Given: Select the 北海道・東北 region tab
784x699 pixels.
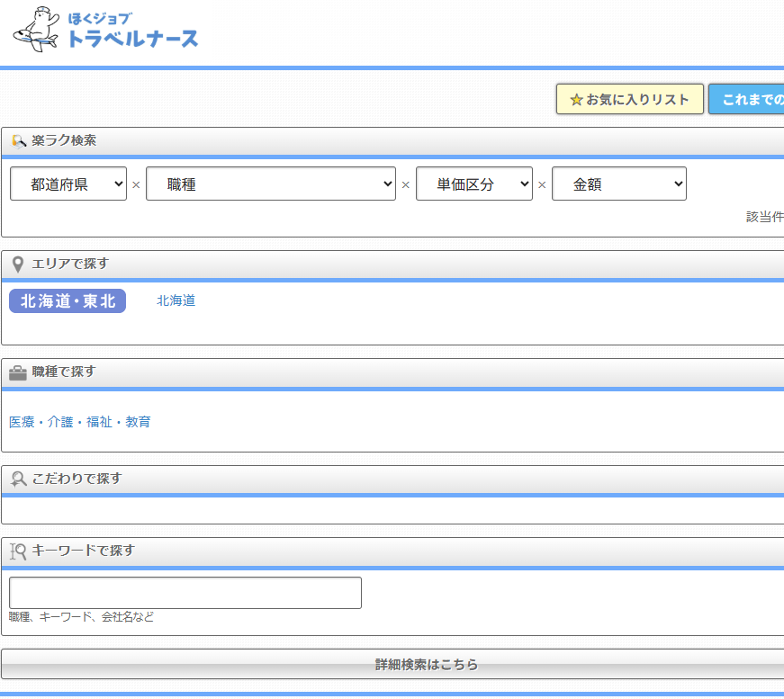Looking at the screenshot, I should [x=68, y=301].
